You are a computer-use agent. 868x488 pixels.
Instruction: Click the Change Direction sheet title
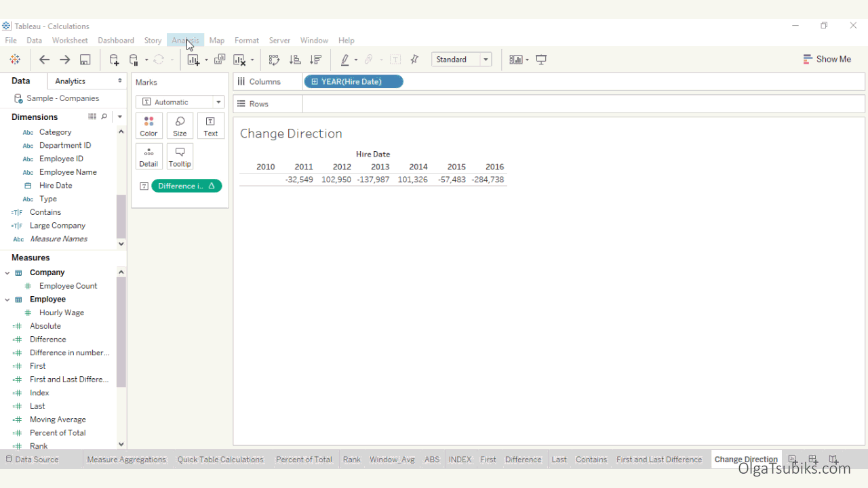pos(291,134)
